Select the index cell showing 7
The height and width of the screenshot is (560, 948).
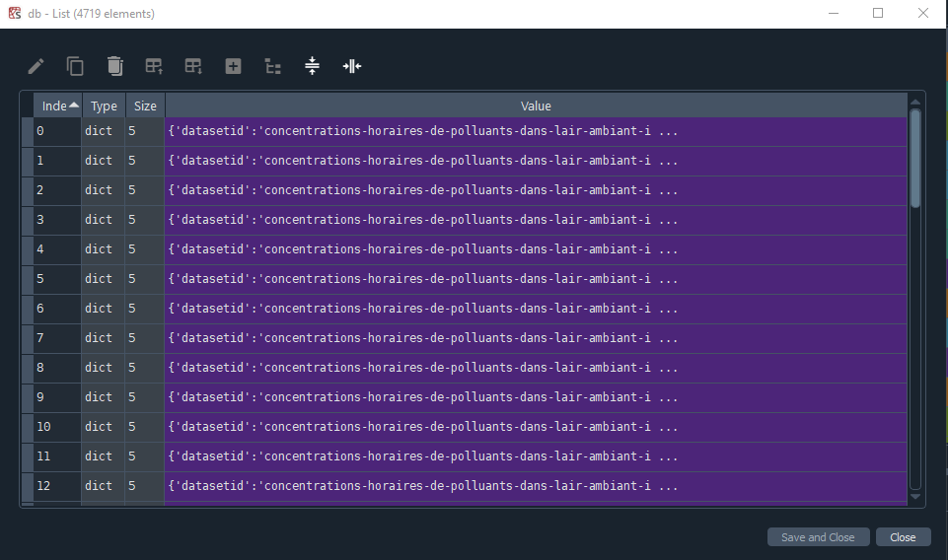point(57,338)
